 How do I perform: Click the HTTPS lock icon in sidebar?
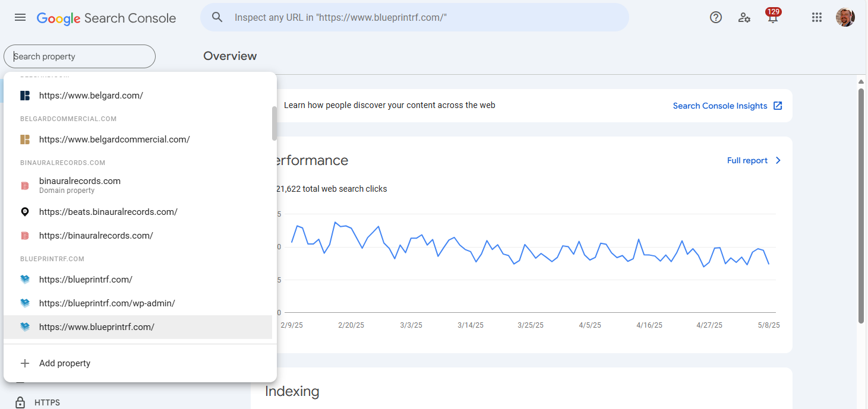pyautogui.click(x=20, y=402)
